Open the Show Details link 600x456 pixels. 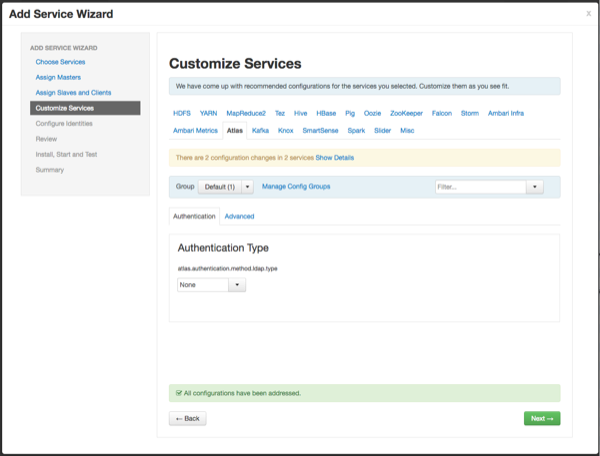tap(334, 157)
